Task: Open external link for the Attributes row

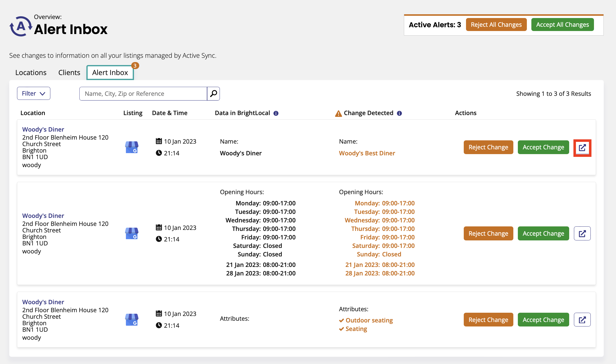Action: tap(582, 320)
